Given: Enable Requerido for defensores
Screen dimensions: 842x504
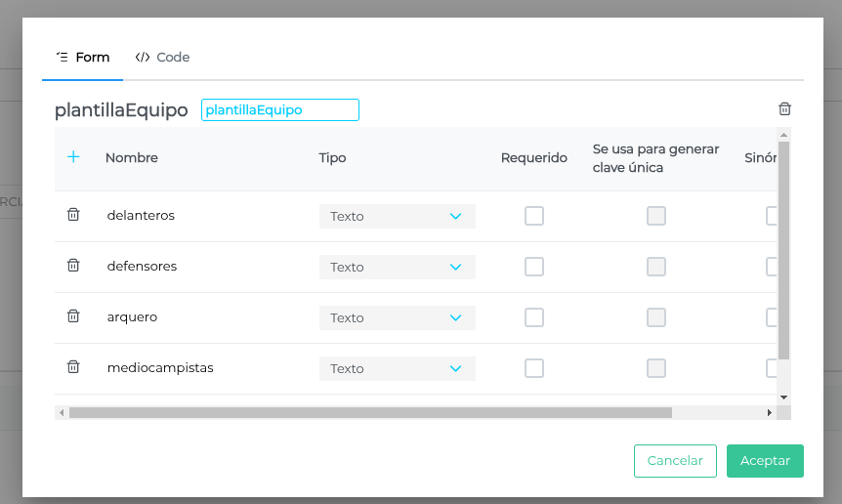Looking at the screenshot, I should point(534,267).
